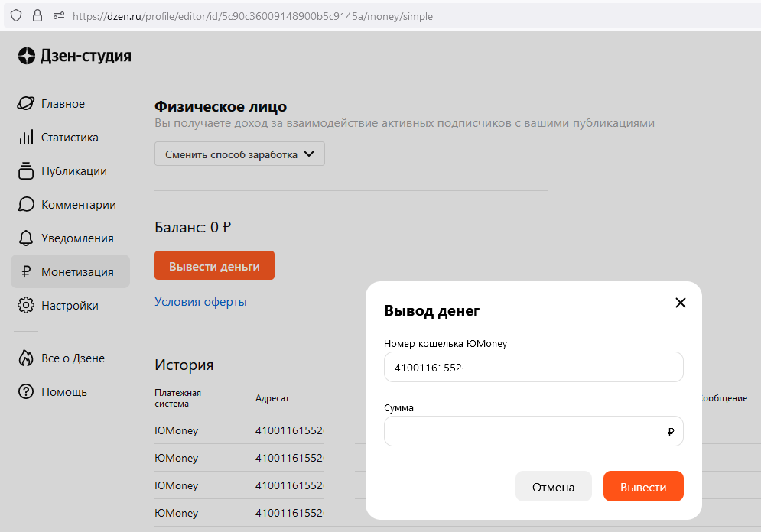The height and width of the screenshot is (532, 761).
Task: Open the Помощь menu label
Action: point(64,392)
